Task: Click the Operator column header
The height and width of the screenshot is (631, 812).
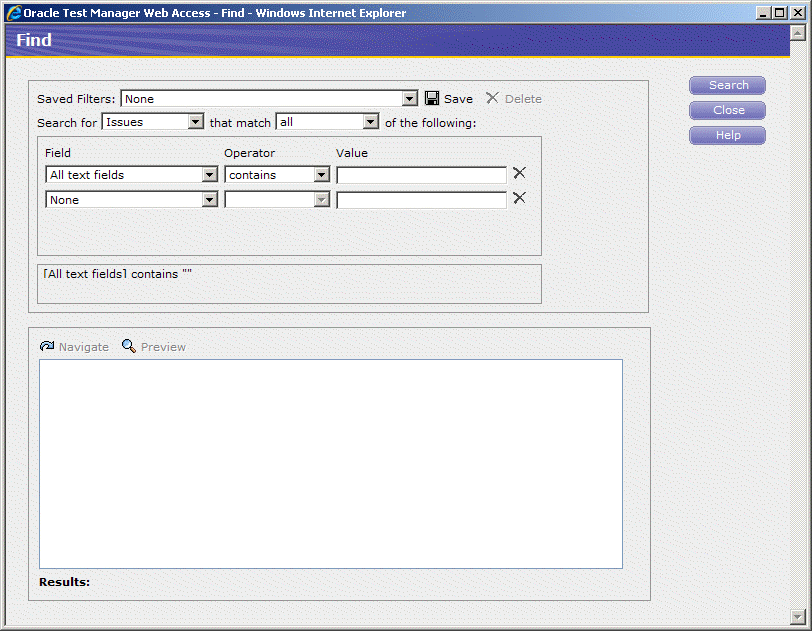Action: [x=249, y=153]
